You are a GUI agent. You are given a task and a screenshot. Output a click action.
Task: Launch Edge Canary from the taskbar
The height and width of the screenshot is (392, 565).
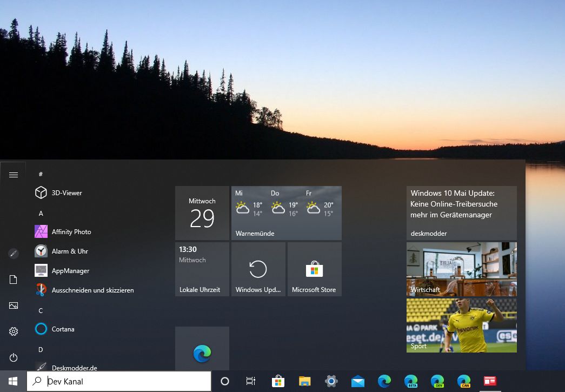point(464,381)
